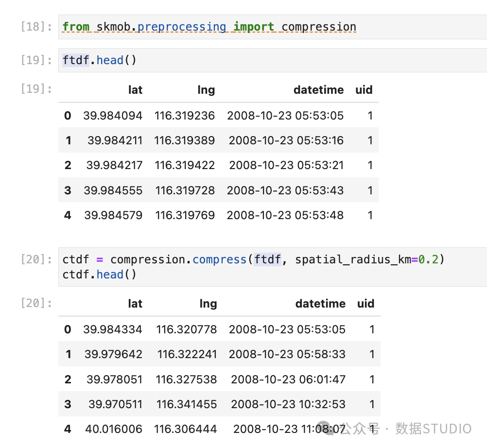Select the lat value 39.984579
The width and height of the screenshot is (487, 448).
(x=113, y=215)
